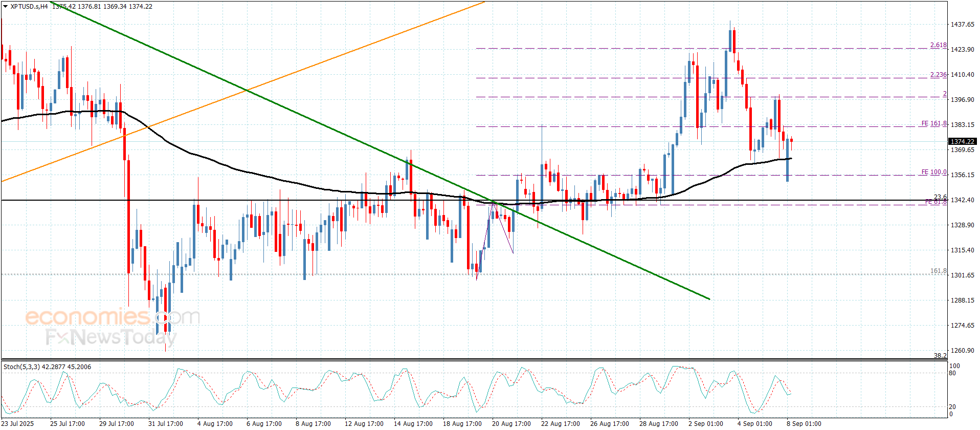This screenshot has width=980, height=430.
Task: Click the 25 Jul 17:00 time label
Action: click(68, 424)
